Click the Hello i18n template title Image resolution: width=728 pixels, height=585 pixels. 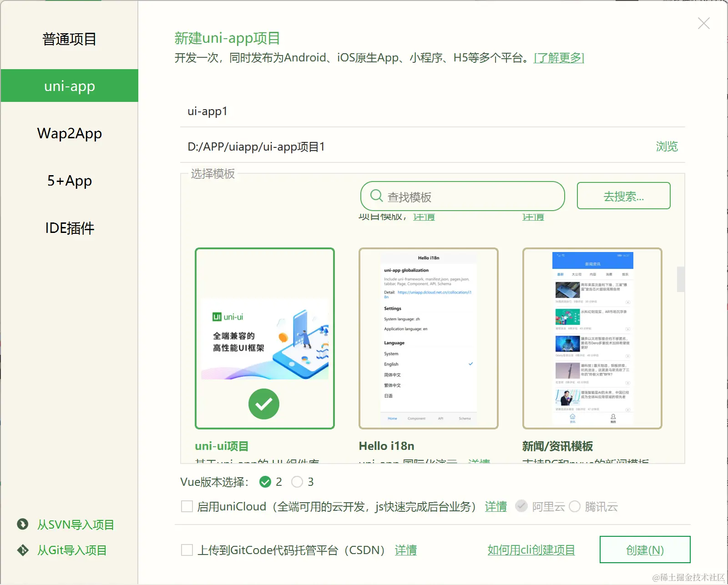tap(386, 446)
